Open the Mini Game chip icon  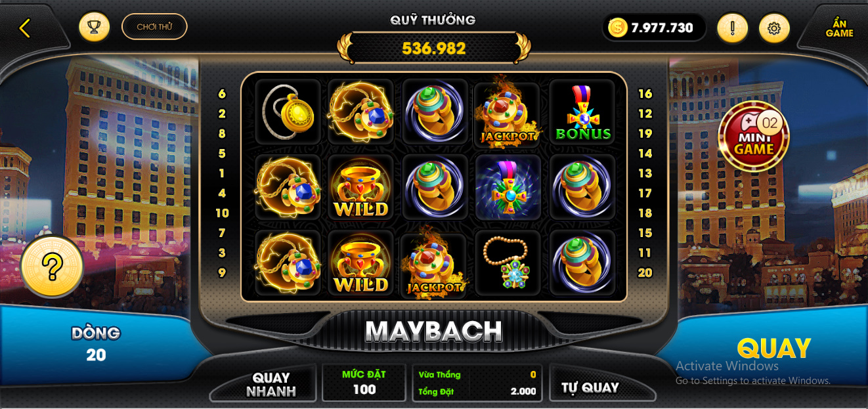tap(753, 137)
